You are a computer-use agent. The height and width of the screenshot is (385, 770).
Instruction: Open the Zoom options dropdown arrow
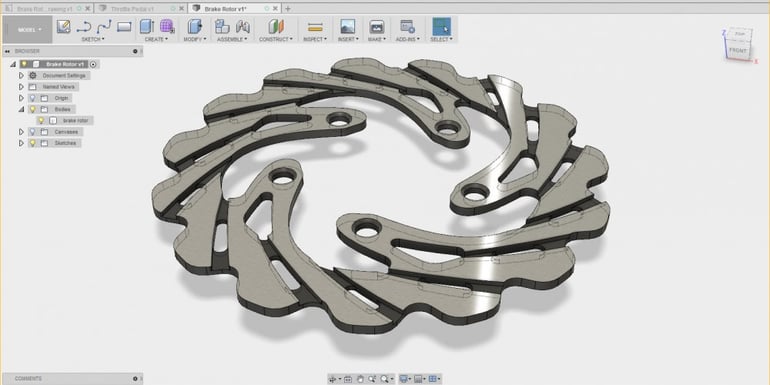point(391,379)
